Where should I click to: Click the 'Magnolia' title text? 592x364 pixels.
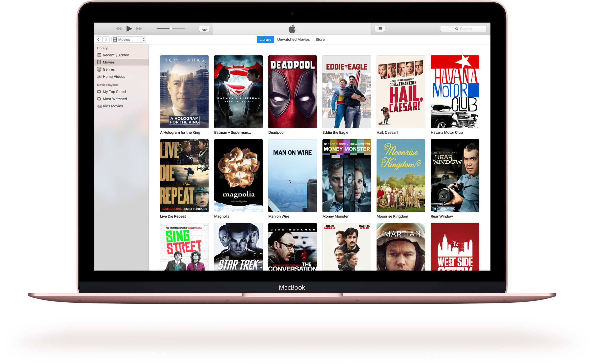222,216
